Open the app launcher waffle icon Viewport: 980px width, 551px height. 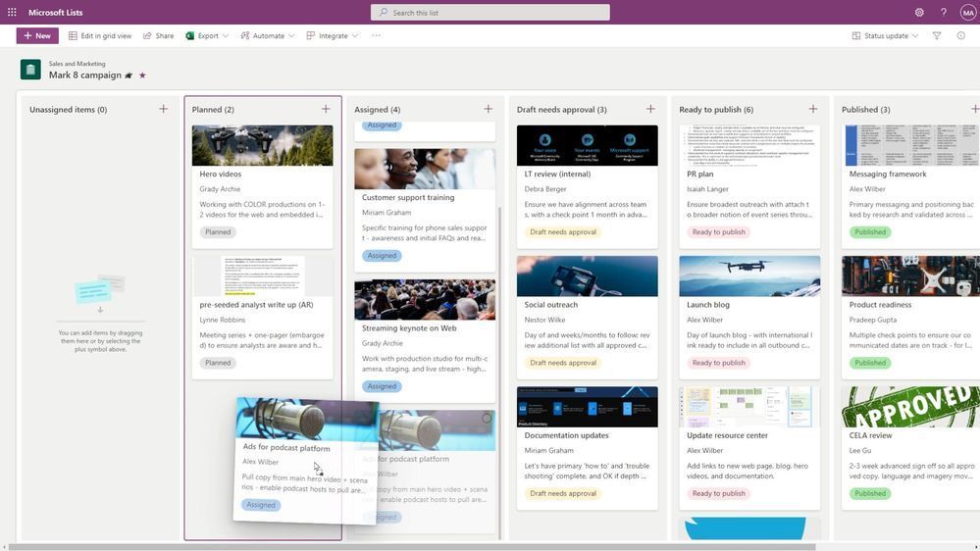[x=12, y=12]
